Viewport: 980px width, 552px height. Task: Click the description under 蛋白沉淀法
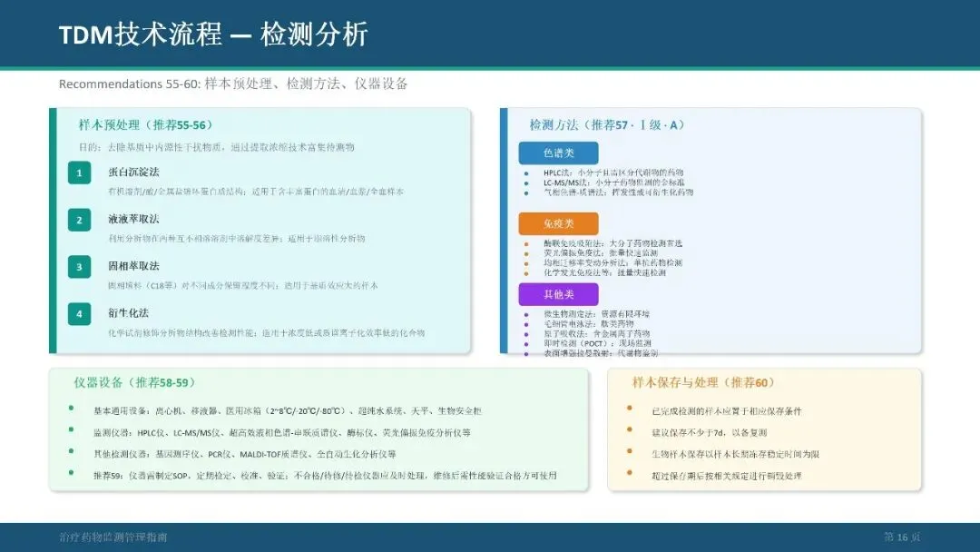coord(256,192)
